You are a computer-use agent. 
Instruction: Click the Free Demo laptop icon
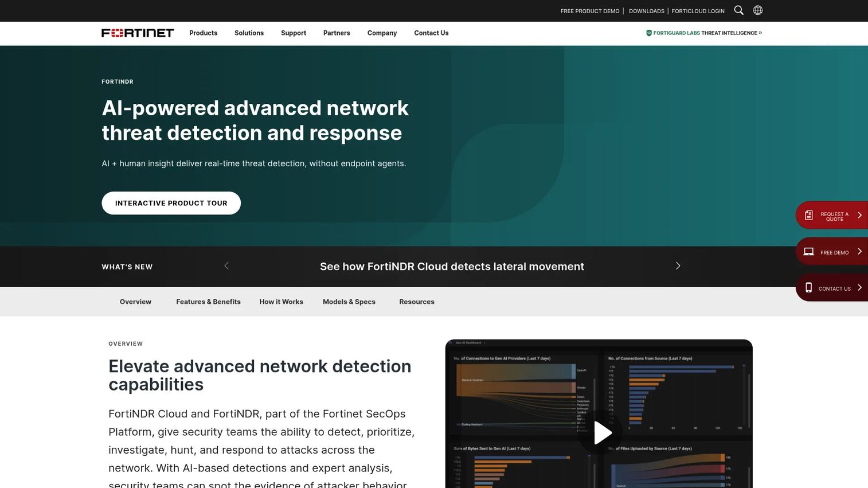point(809,252)
